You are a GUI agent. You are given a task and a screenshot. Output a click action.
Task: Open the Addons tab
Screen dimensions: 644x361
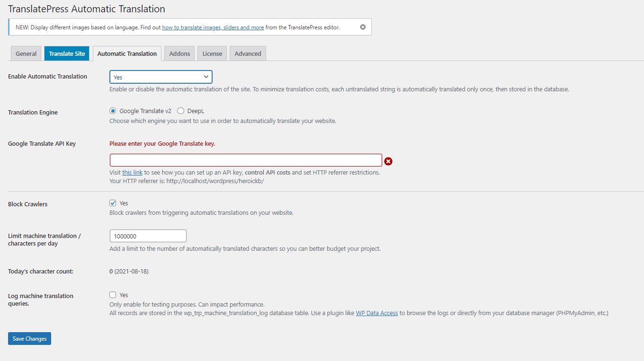[x=179, y=53]
